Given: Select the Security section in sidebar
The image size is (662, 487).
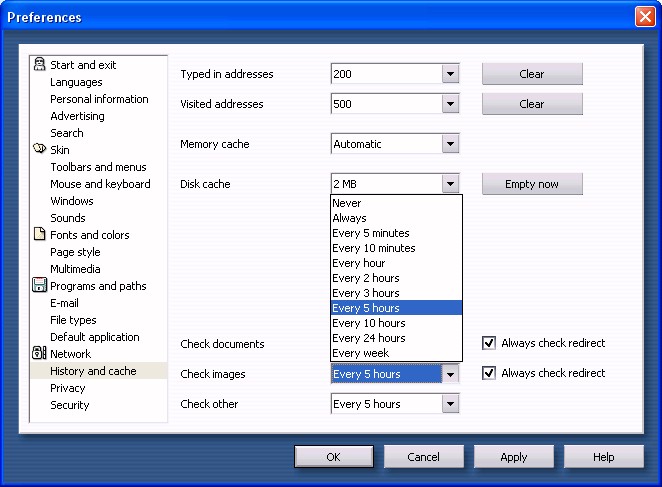Looking at the screenshot, I should click(x=70, y=405).
